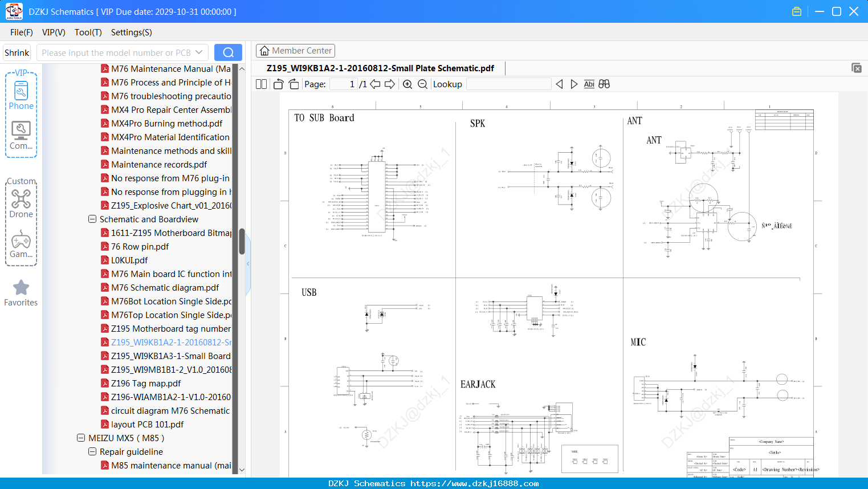Open M76Bot Location Single Side file
The image size is (868, 489).
pos(166,301)
